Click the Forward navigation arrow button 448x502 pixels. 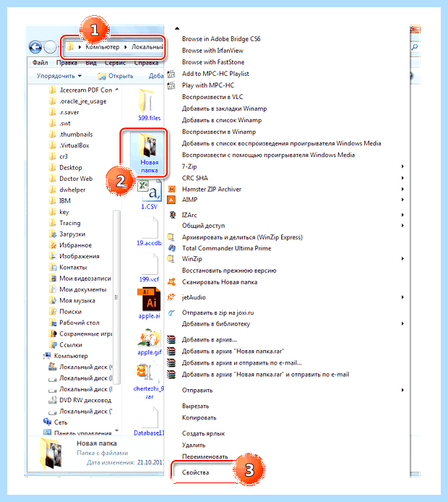point(50,48)
